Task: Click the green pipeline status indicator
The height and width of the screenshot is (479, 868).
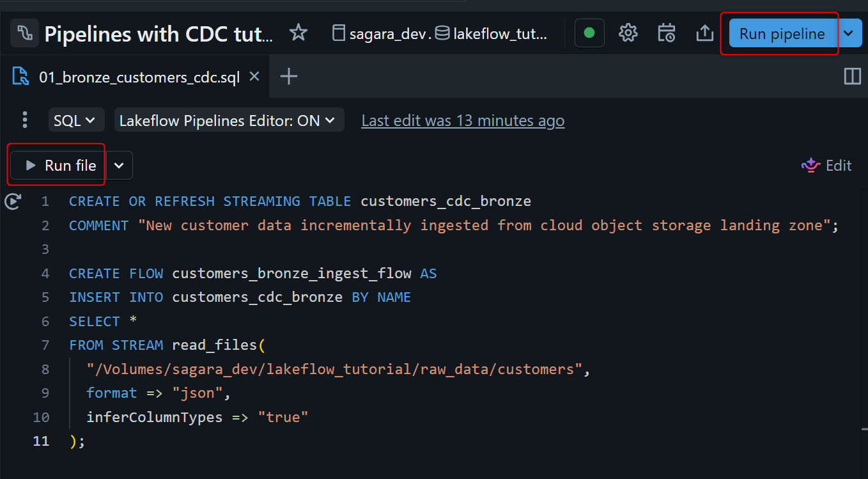Action: (589, 33)
